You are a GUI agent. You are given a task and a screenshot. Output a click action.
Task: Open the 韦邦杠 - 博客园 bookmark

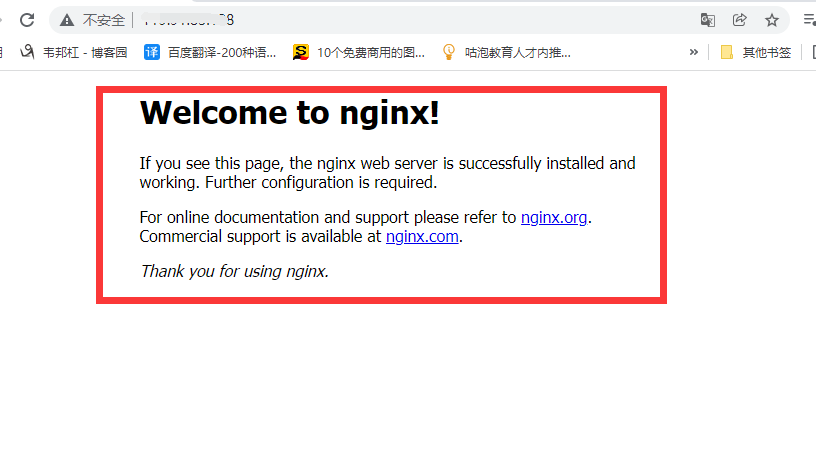(73, 52)
